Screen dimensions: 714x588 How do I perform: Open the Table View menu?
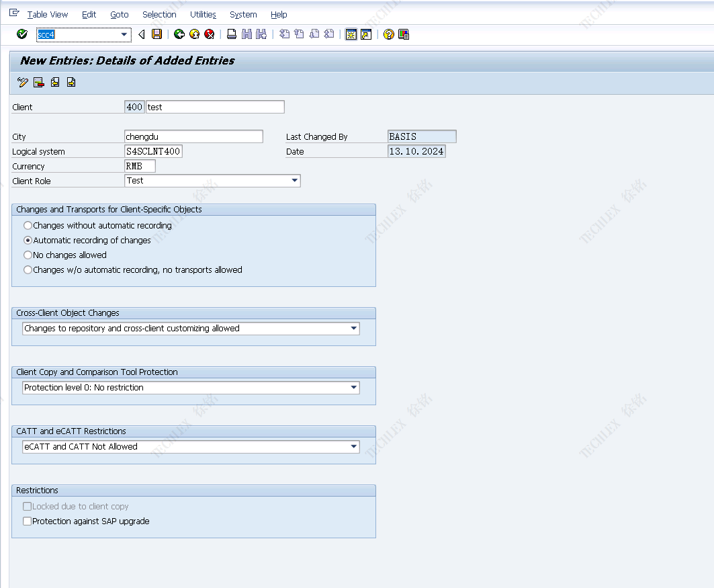click(47, 14)
